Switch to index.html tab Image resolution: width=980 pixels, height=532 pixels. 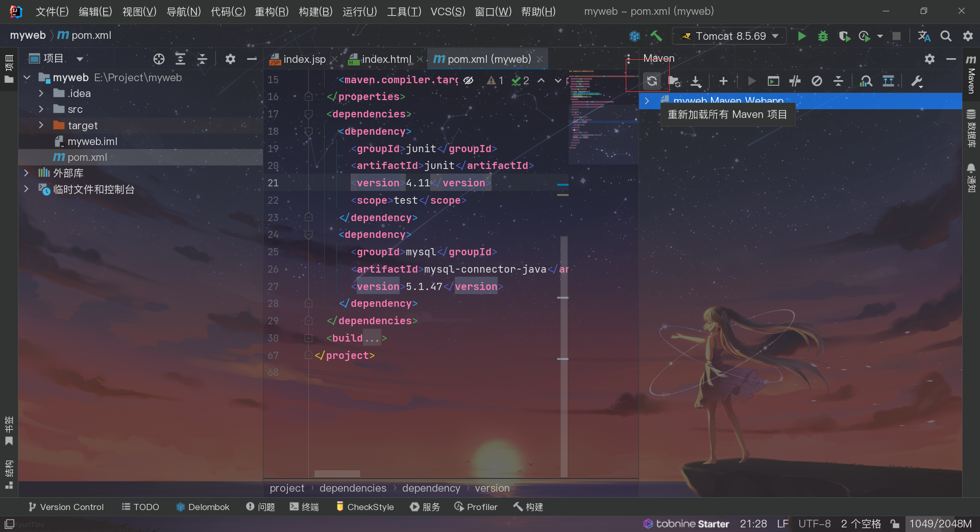tap(386, 59)
